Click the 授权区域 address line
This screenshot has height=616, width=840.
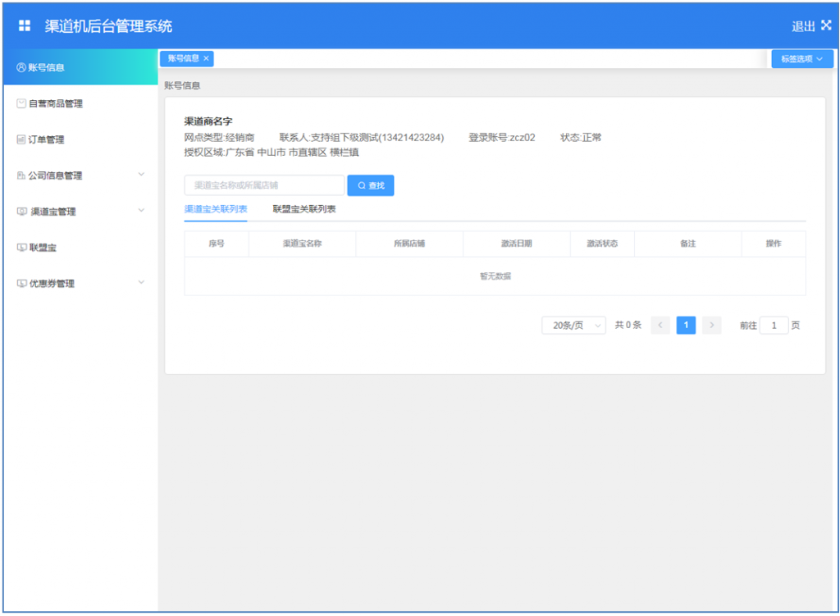pyautogui.click(x=272, y=153)
